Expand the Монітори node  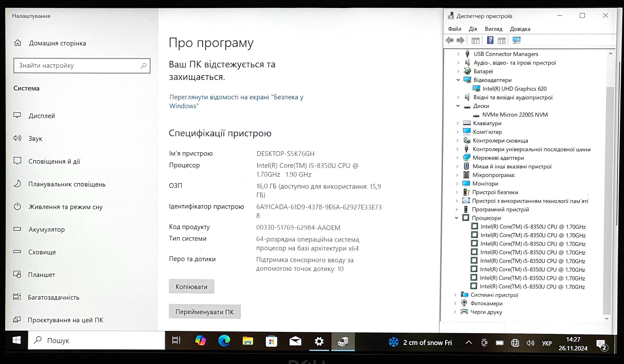pos(457,183)
